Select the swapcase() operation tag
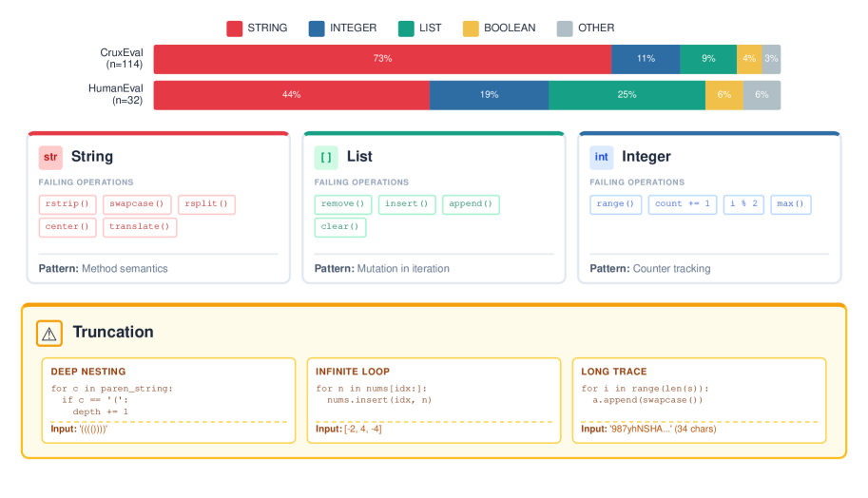The height and width of the screenshot is (498, 868). [x=137, y=204]
